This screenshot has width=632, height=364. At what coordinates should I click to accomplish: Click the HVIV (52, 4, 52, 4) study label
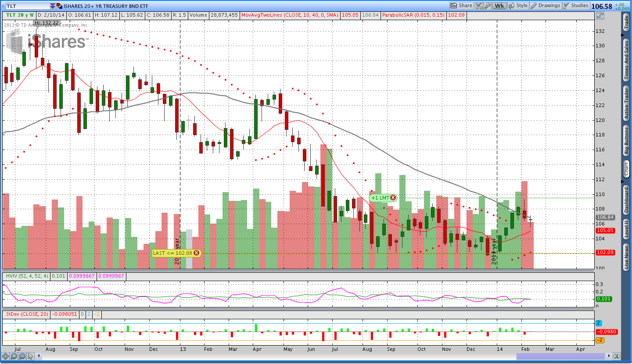tap(27, 276)
